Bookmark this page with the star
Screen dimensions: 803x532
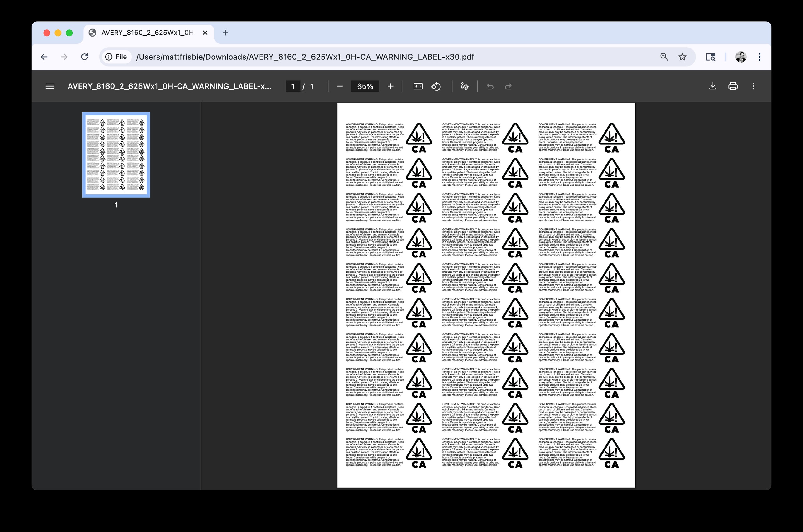point(682,57)
